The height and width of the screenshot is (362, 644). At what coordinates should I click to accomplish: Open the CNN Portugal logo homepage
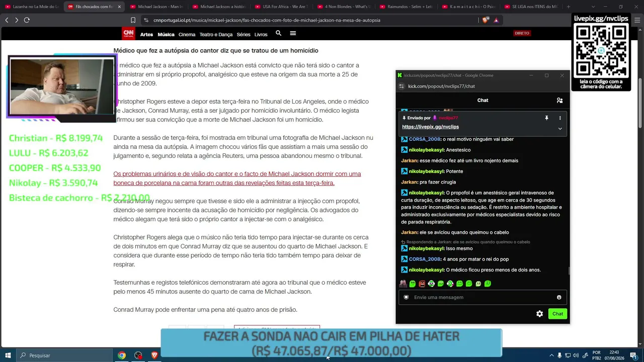[129, 34]
